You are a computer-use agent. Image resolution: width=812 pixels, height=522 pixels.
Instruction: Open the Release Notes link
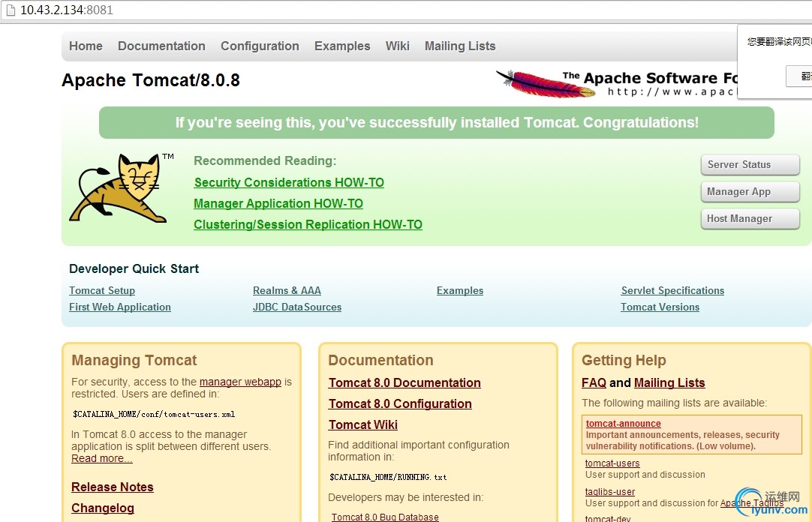(x=113, y=487)
